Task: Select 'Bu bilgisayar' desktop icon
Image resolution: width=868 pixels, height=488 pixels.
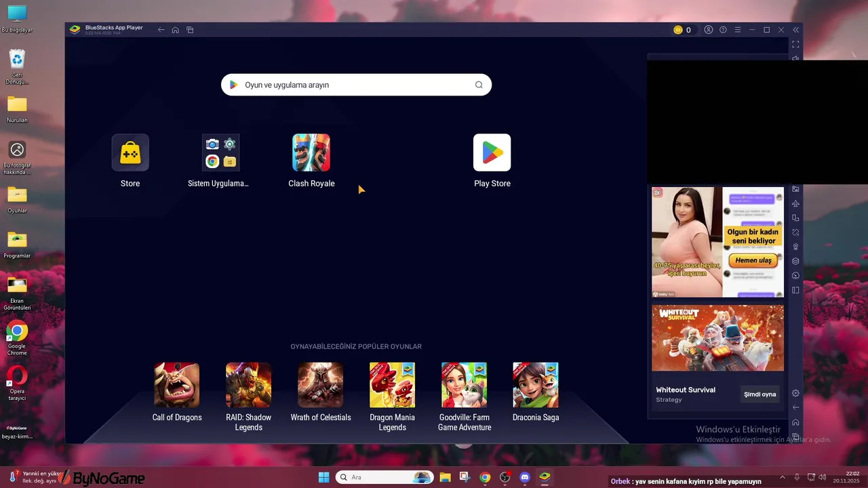Action: point(17,19)
